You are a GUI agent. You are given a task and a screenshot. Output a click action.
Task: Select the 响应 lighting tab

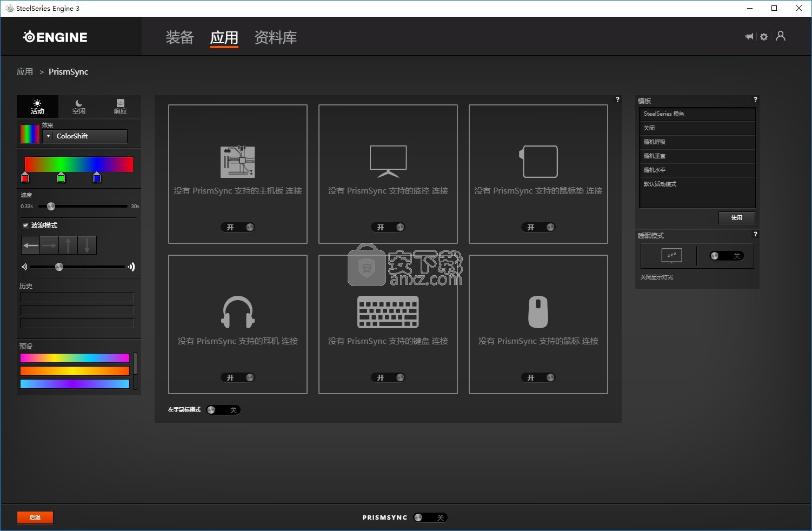pyautogui.click(x=121, y=107)
